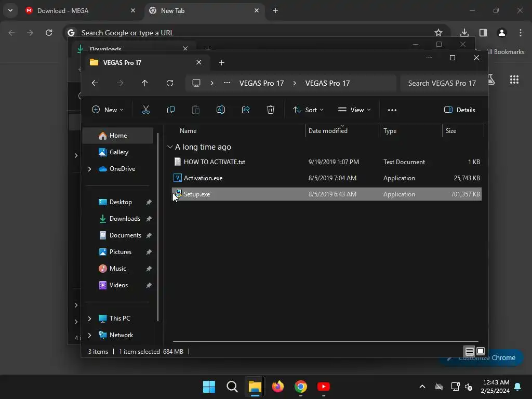Open Downloads in navigation pane
532x399 pixels.
[118, 219]
